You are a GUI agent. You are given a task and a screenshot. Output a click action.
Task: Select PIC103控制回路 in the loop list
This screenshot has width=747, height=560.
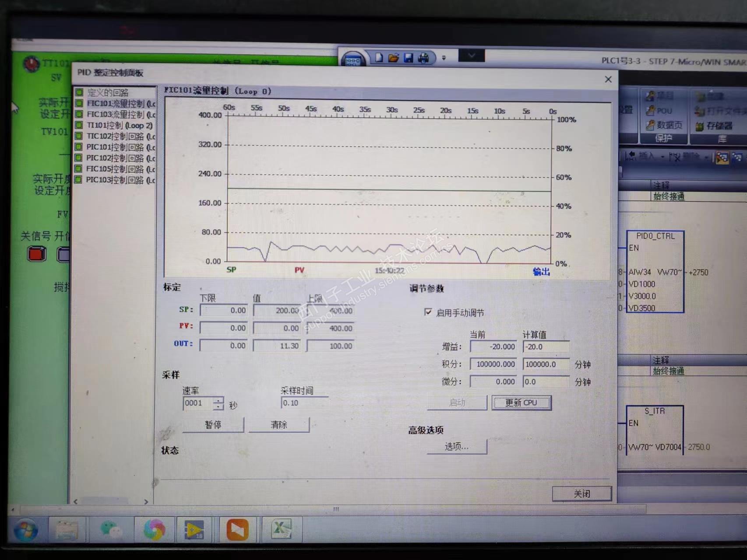[121, 180]
